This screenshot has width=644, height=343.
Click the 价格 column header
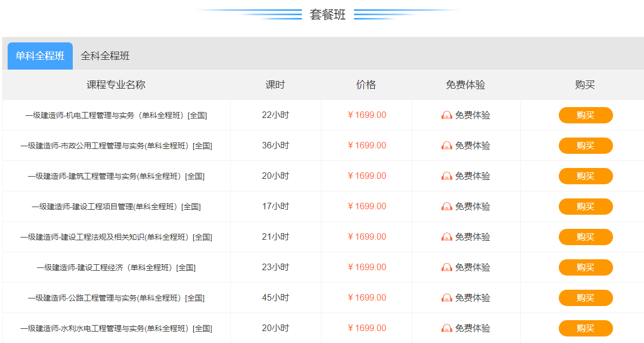[367, 84]
